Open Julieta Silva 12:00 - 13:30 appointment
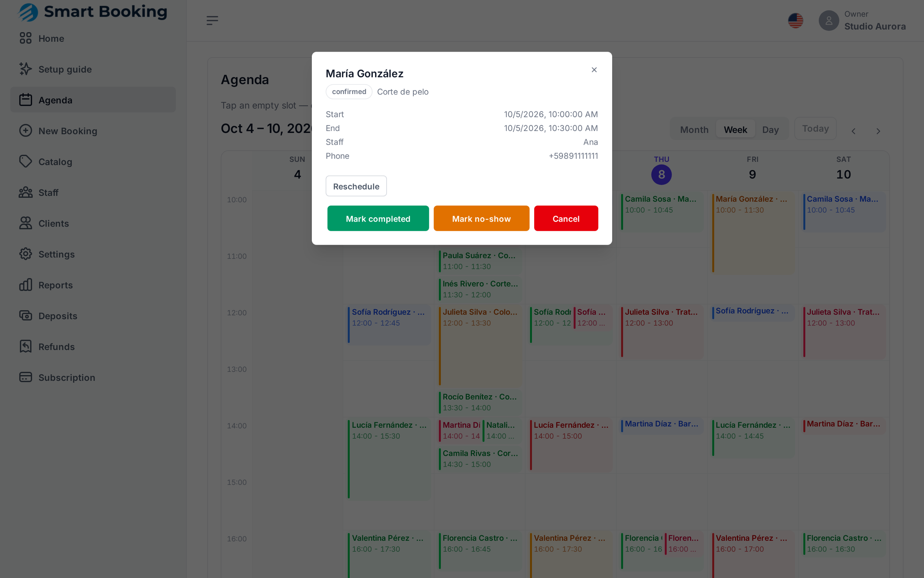The width and height of the screenshot is (924, 578). 480,346
